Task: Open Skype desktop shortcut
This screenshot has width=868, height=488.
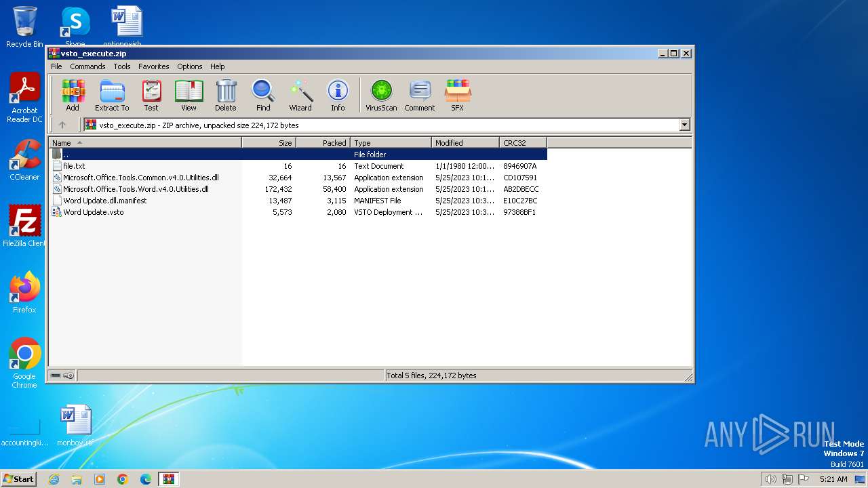Action: tap(75, 27)
